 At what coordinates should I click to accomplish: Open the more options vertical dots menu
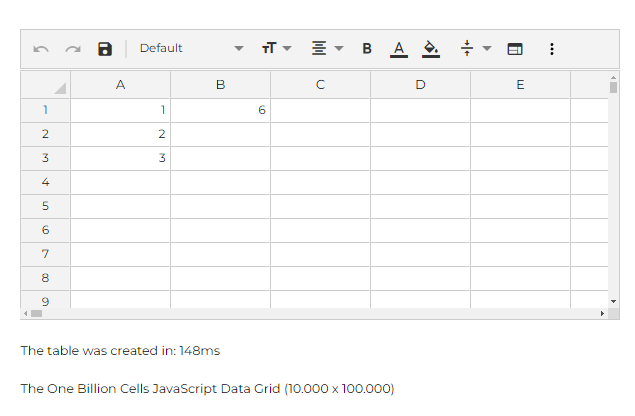point(552,48)
